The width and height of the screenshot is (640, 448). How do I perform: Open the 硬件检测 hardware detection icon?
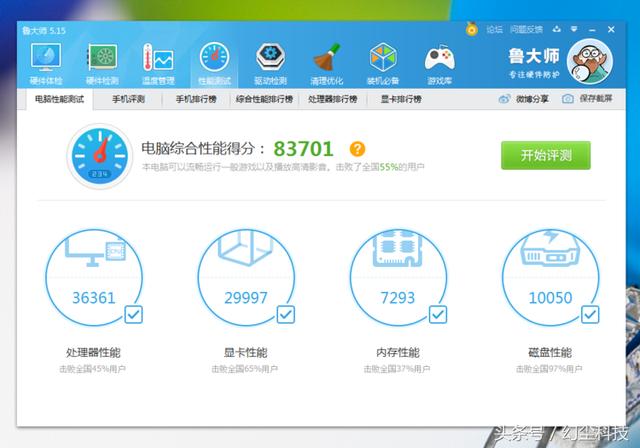(102, 64)
